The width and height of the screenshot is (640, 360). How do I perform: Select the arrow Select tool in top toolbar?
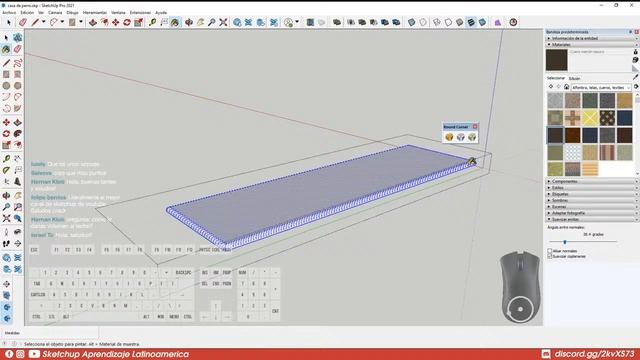tap(9, 22)
